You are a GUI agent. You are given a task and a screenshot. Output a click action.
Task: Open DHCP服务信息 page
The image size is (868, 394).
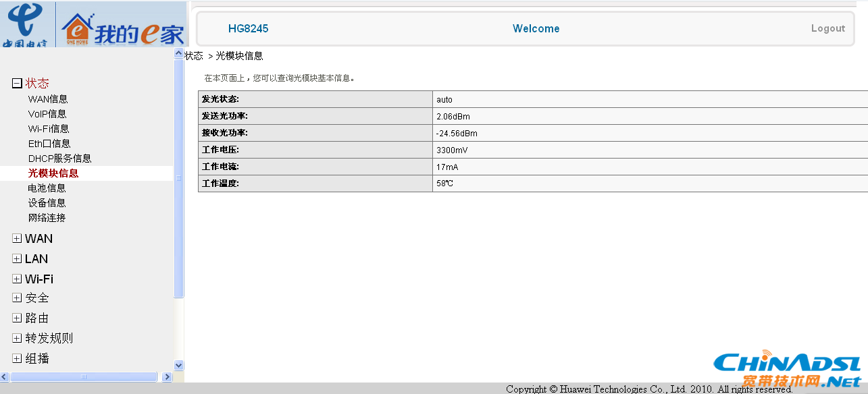(59, 159)
